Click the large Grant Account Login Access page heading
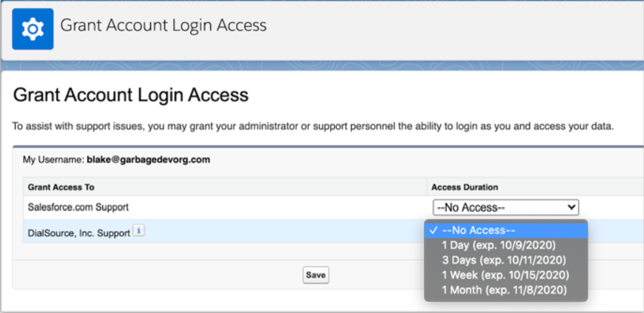The image size is (644, 313). coord(131,95)
